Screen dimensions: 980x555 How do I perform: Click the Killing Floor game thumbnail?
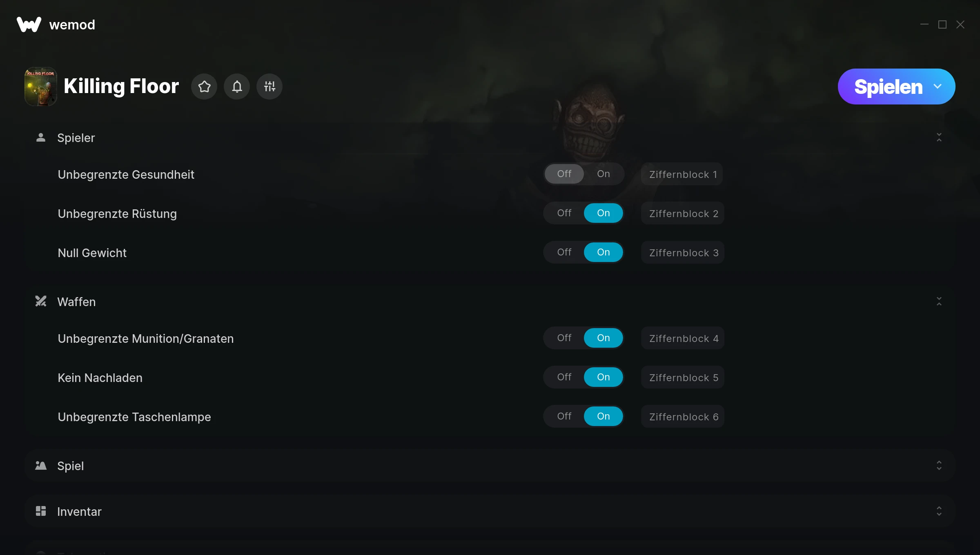click(41, 87)
